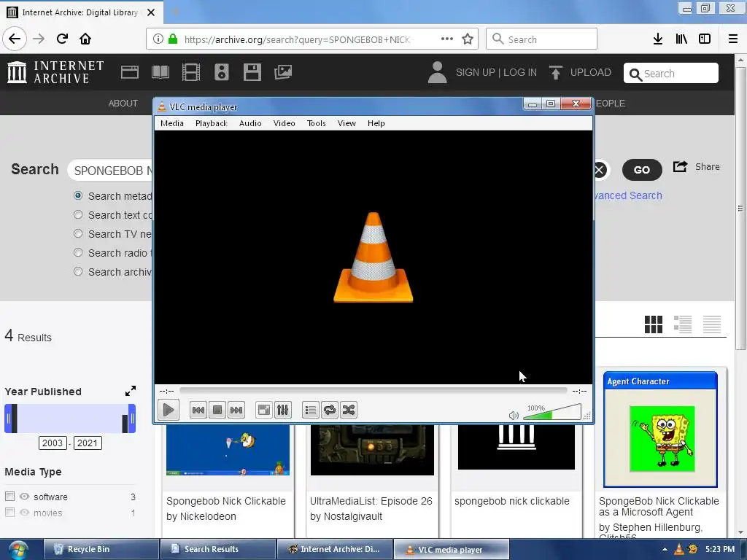Set the VLC volume slider level
Screen dimensions: 747x560
[x=552, y=413]
